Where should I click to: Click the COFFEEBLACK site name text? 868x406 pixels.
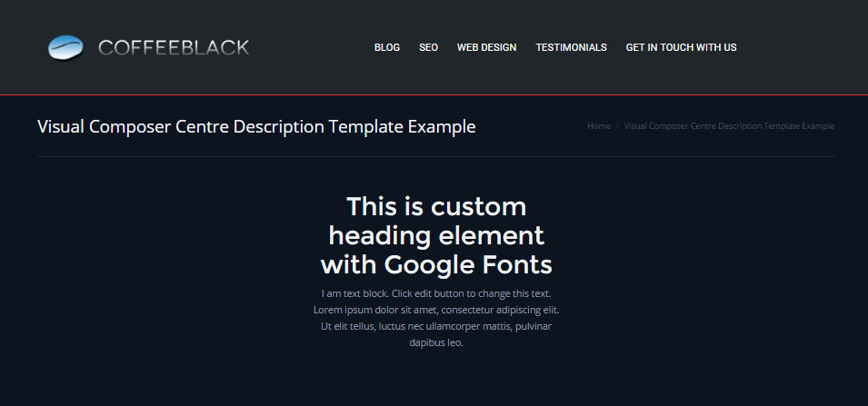point(173,47)
